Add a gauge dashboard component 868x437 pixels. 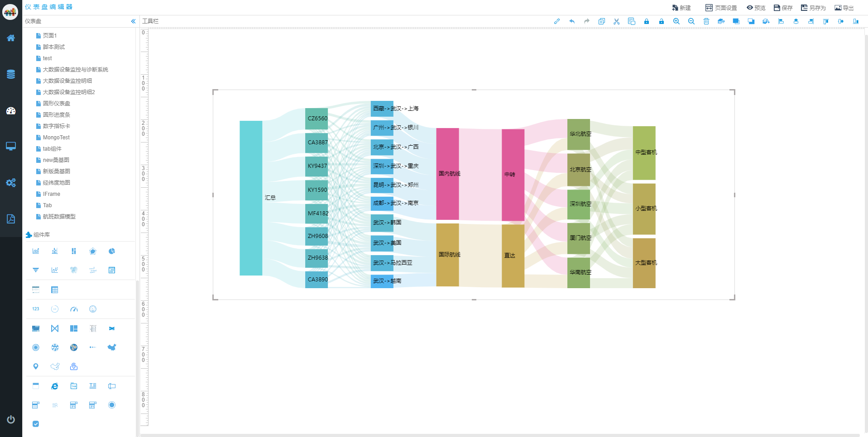coord(74,309)
